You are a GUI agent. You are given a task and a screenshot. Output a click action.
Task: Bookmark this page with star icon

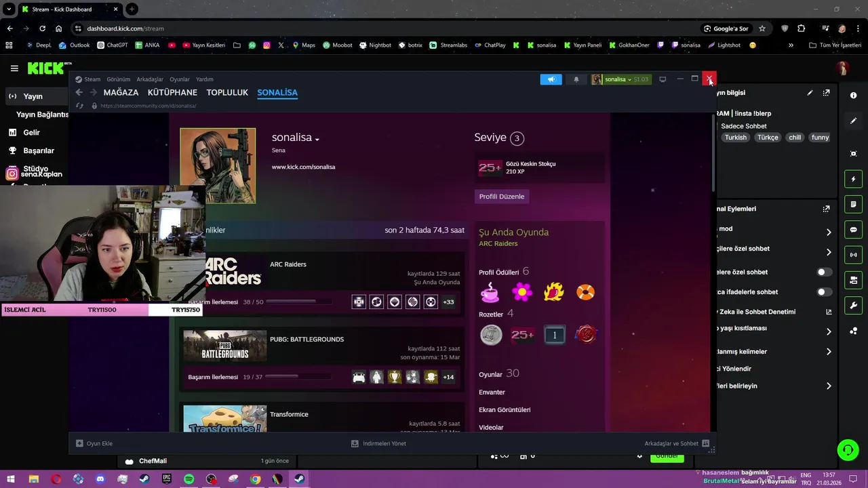[762, 28]
